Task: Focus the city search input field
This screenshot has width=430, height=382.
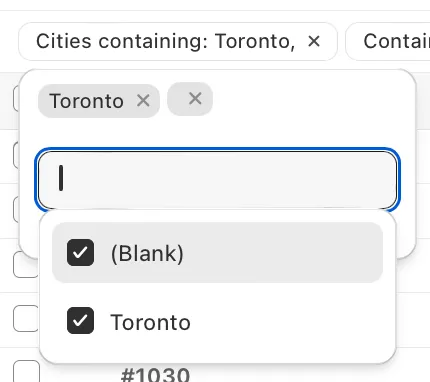Action: tap(217, 180)
